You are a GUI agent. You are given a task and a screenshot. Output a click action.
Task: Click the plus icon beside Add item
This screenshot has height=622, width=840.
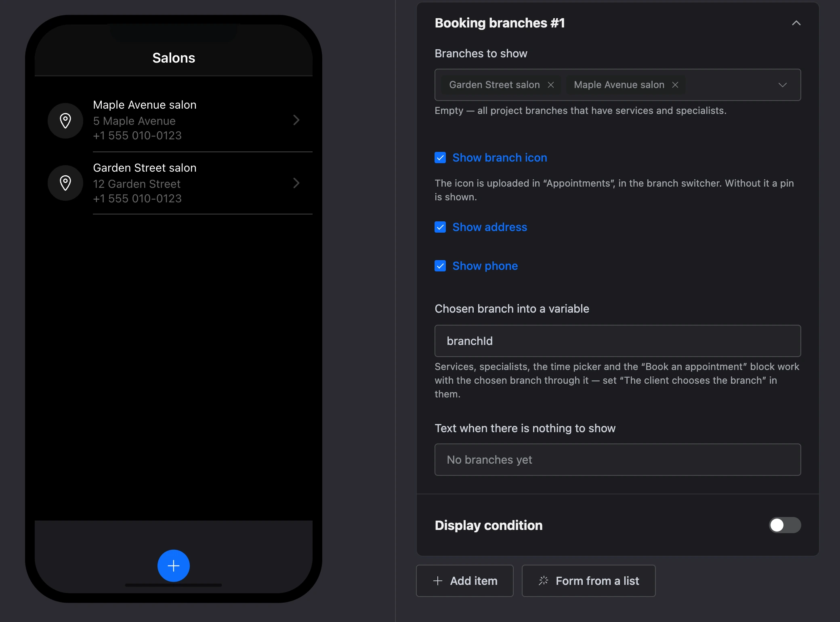pyautogui.click(x=438, y=581)
